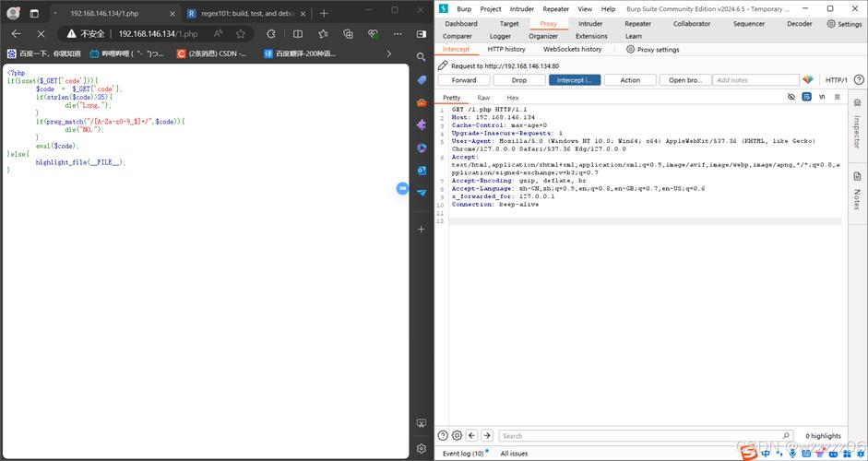Toggle show newline characters \n
The height and width of the screenshot is (461, 868).
[x=822, y=97]
